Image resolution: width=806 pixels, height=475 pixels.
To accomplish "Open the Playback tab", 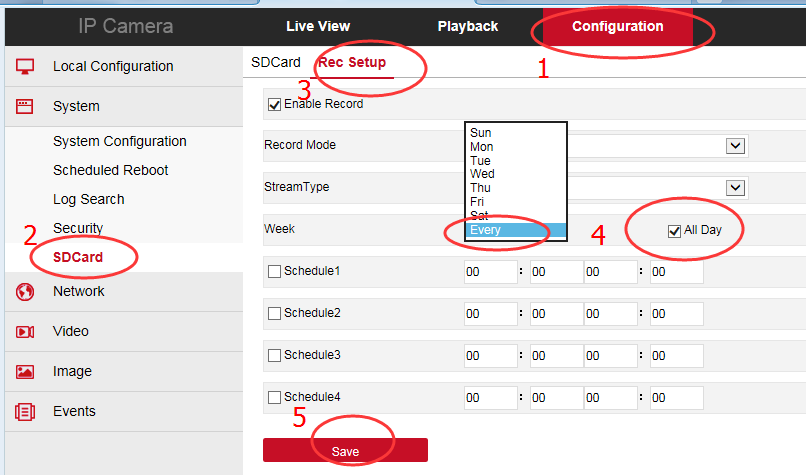I will [x=468, y=26].
